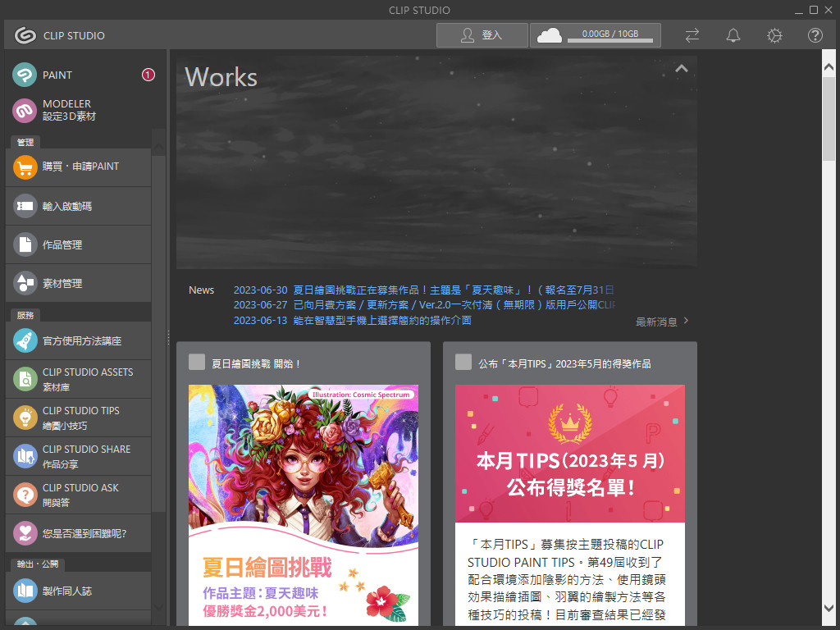Open settings gear icon
The height and width of the screenshot is (630, 840).
coord(774,35)
